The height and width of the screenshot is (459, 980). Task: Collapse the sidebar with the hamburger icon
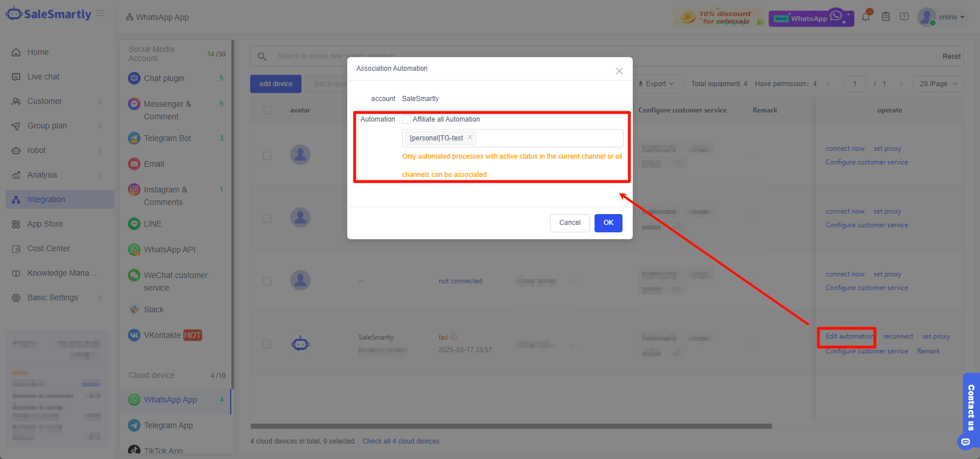(x=100, y=13)
